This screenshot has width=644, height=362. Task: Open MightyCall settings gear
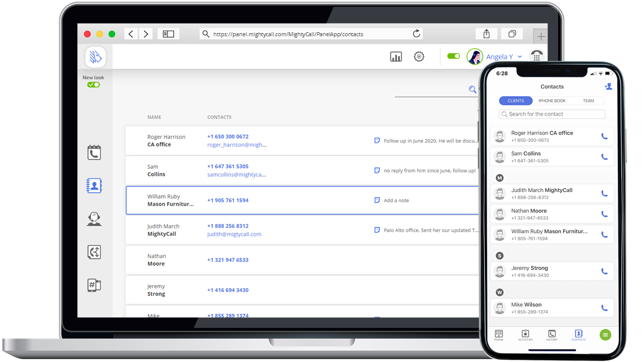click(419, 56)
